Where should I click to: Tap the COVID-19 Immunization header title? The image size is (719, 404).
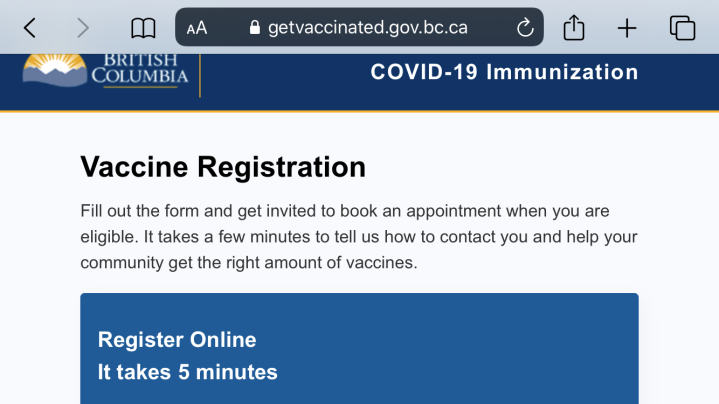coord(504,72)
